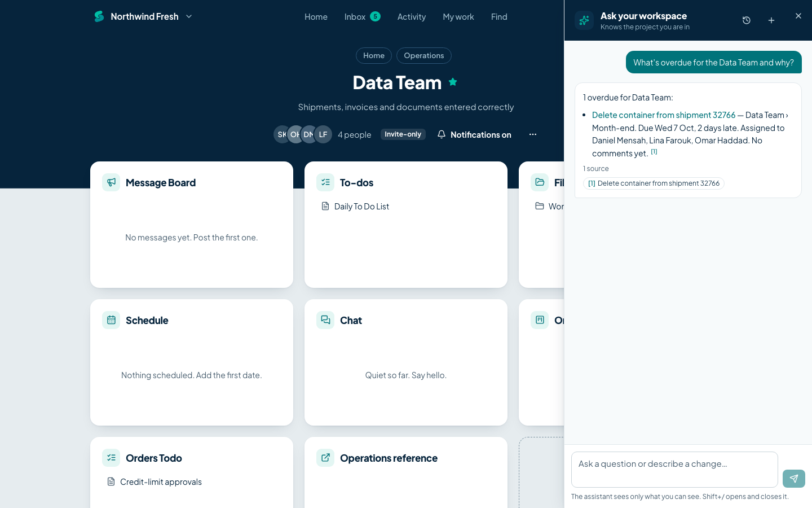
Task: Click the notifications bell icon
Action: 442,134
